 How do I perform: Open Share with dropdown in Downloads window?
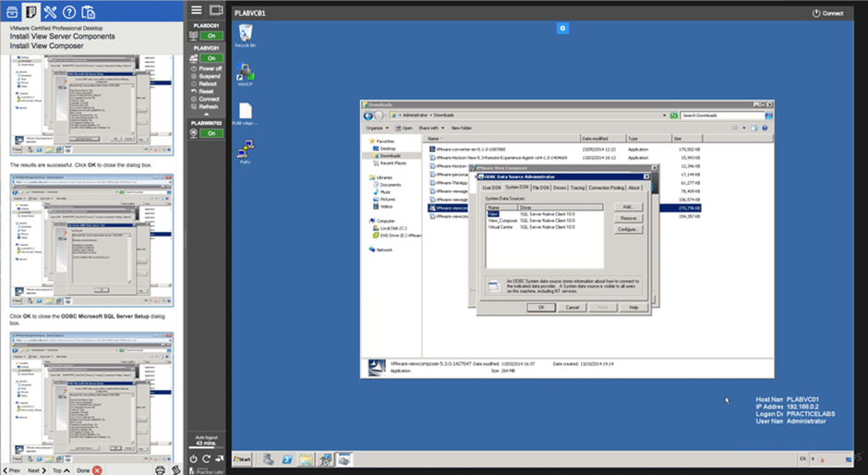pyautogui.click(x=431, y=128)
